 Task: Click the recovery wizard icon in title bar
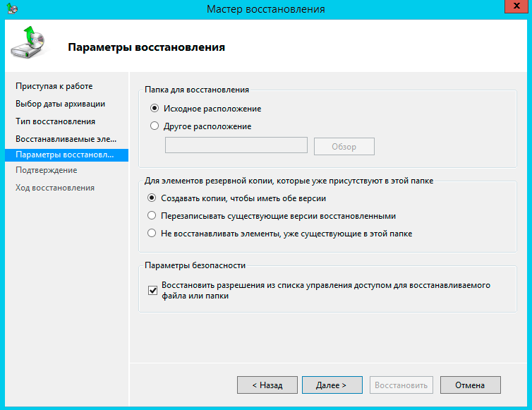12,8
